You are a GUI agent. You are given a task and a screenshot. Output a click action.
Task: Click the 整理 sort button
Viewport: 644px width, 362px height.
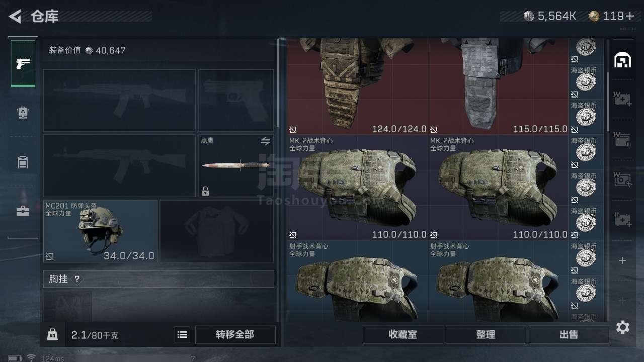tap(486, 334)
